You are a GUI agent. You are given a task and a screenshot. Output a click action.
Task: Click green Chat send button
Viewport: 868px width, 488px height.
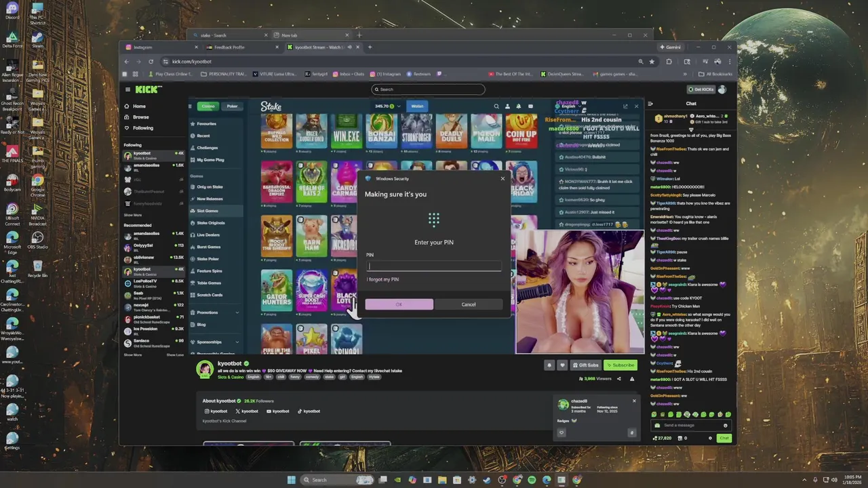(724, 438)
